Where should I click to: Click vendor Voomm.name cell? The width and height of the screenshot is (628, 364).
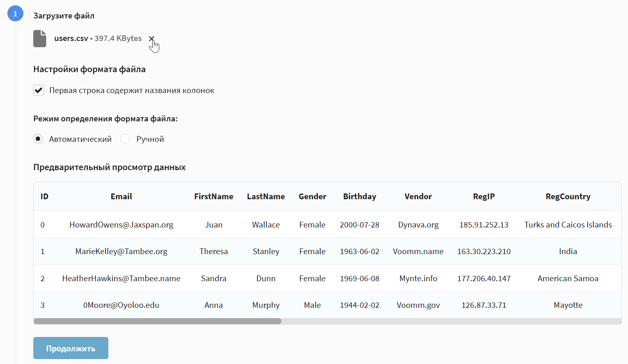pyautogui.click(x=418, y=251)
